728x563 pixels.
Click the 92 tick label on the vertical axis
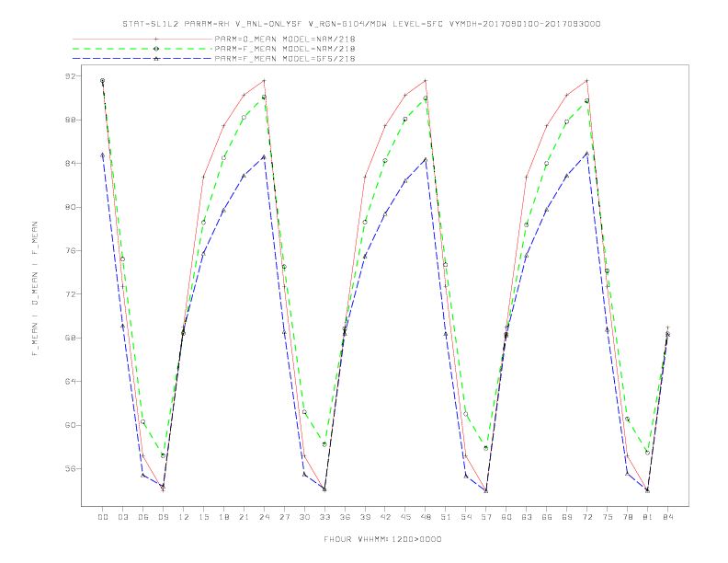pos(70,76)
